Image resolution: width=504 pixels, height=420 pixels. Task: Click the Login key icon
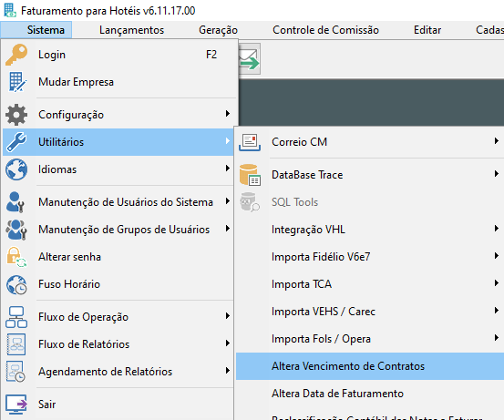tap(16, 55)
